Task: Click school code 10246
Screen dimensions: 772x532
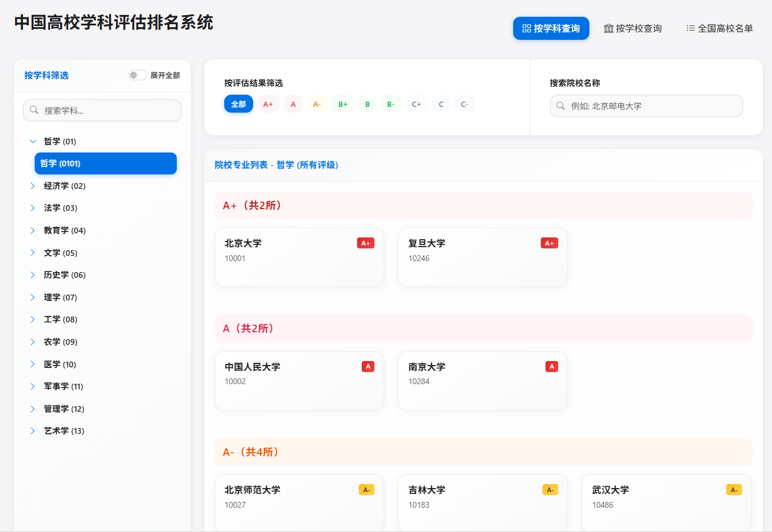Action: (419, 258)
